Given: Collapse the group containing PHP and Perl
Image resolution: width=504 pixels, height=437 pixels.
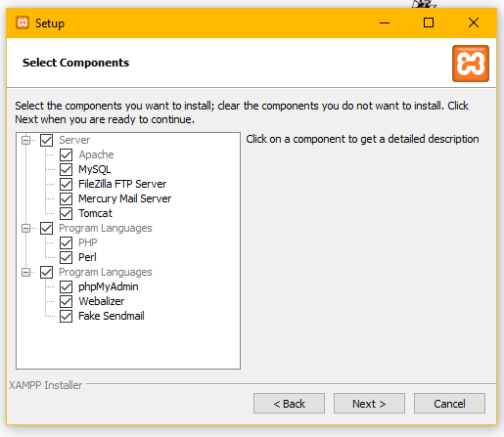Looking at the screenshot, I should click(x=25, y=229).
